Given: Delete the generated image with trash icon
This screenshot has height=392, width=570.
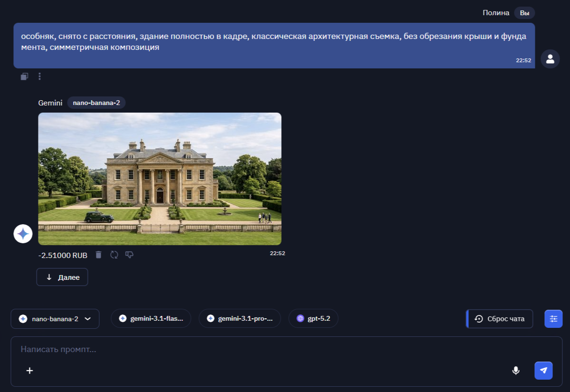Looking at the screenshot, I should tap(98, 255).
